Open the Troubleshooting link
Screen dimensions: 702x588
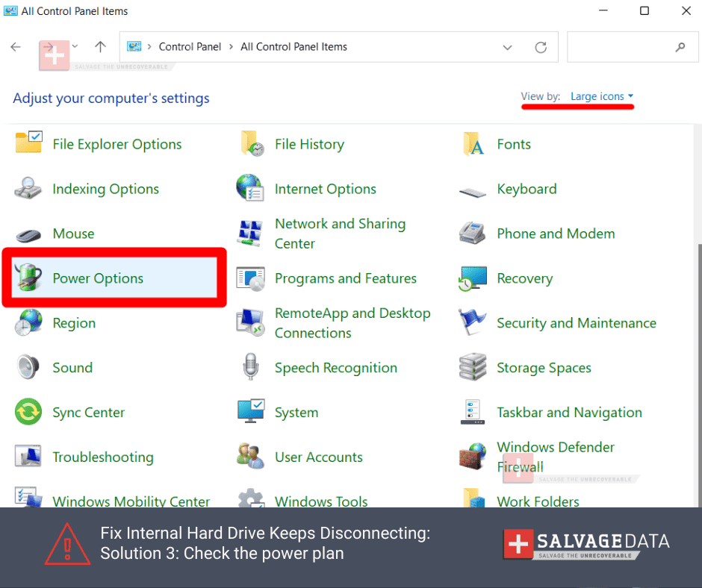103,457
